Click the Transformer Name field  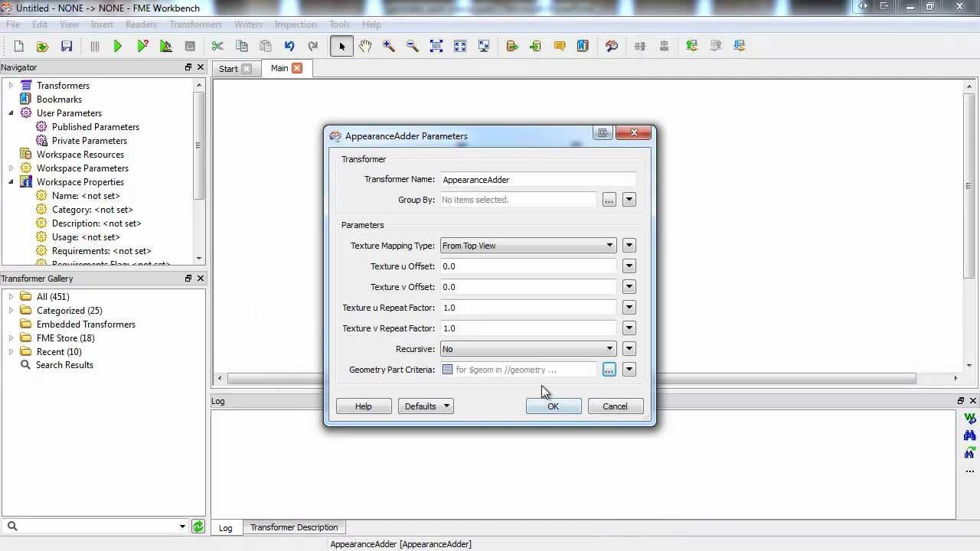537,180
